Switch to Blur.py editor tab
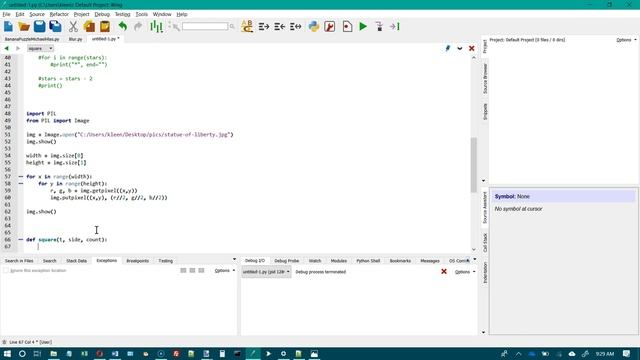Screen dimensions: 640x360 76,39
